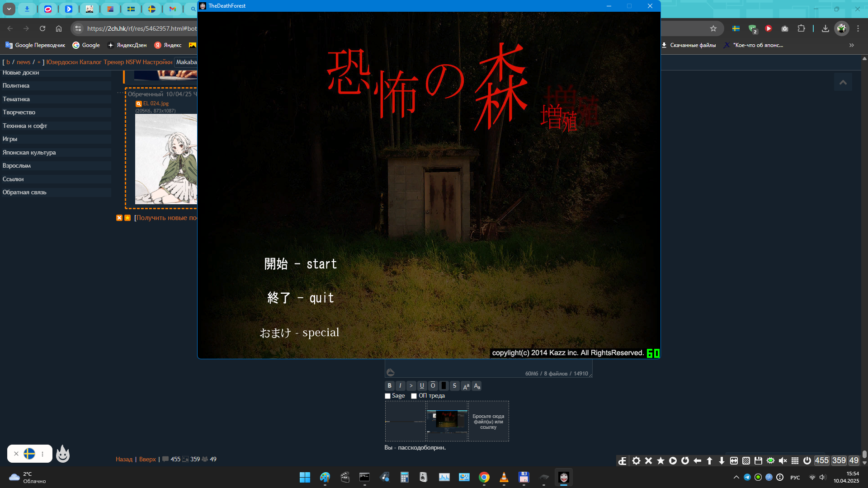This screenshot has width=868, height=488.
Task: Open Настройки in the board top nav
Action: coord(157,62)
